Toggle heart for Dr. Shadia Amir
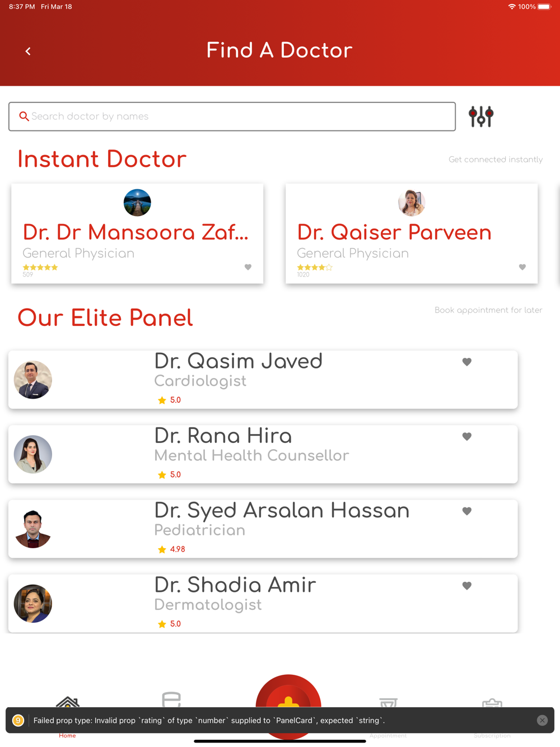The width and height of the screenshot is (560, 747). point(467,586)
